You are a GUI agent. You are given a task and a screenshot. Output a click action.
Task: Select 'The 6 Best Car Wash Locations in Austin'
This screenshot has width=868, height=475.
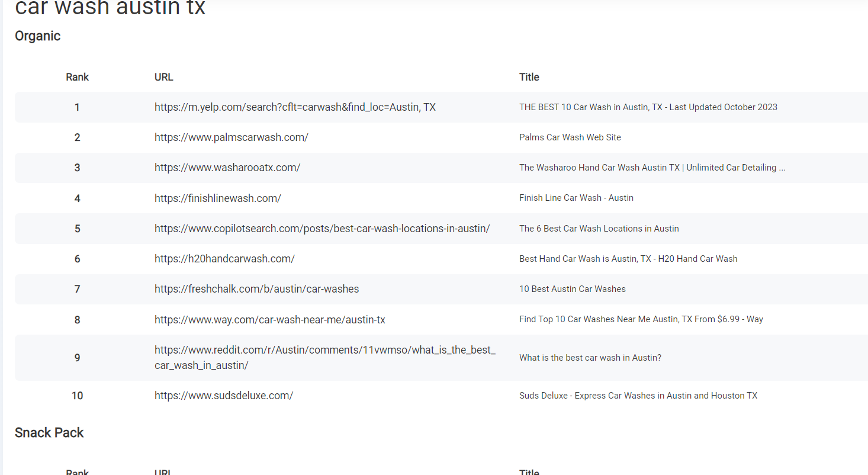click(x=599, y=229)
